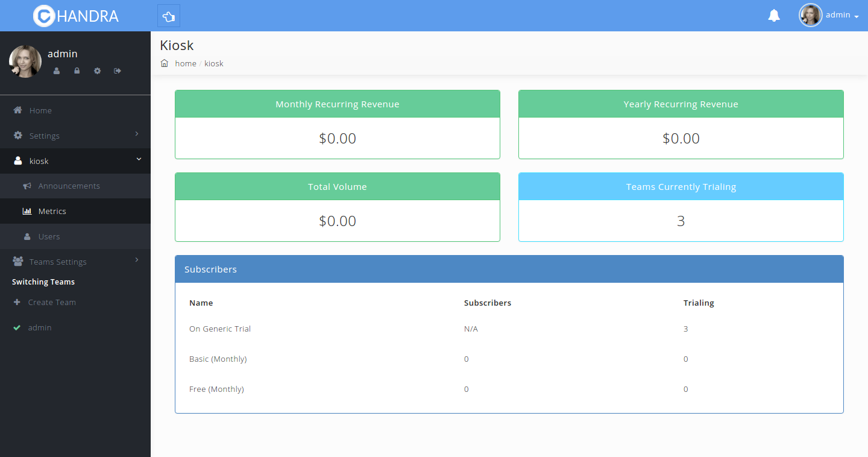
Task: Click the hand pointer sidebar toggle icon
Action: (168, 15)
